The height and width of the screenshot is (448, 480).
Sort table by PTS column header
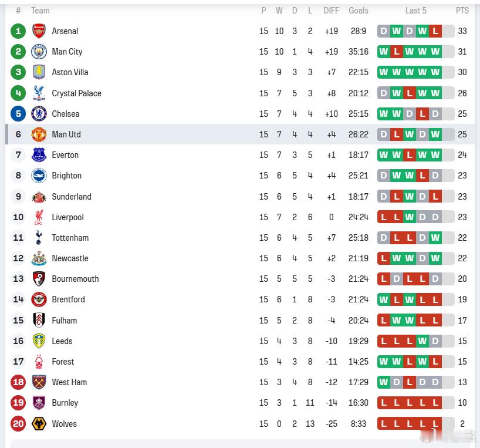462,11
